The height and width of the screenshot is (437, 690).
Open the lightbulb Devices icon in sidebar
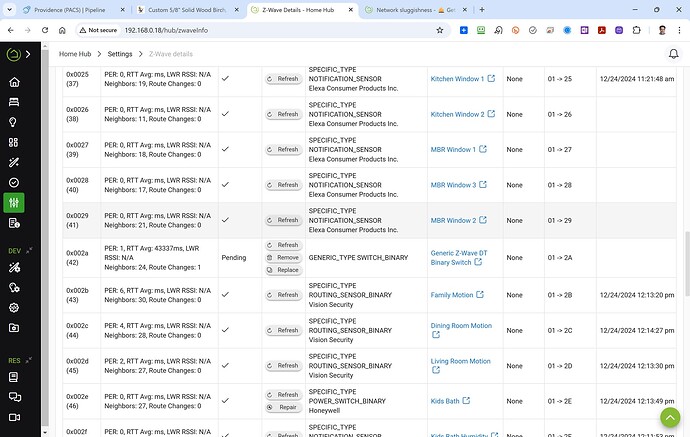[13, 122]
